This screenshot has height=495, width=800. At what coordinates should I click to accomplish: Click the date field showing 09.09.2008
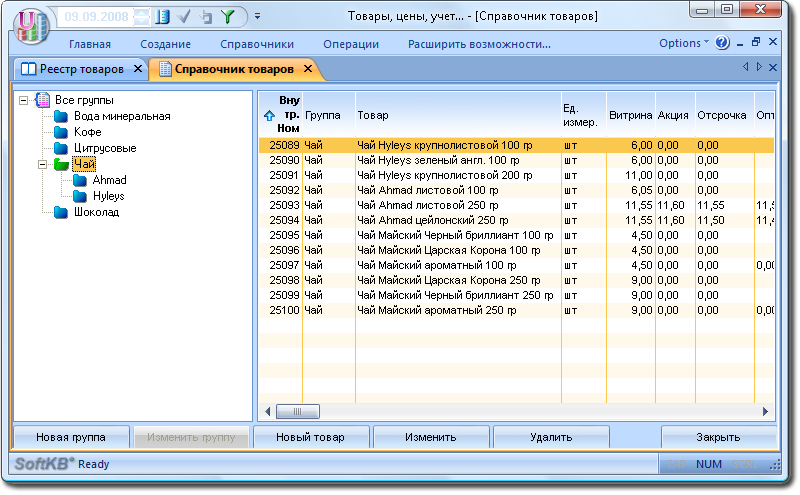click(96, 17)
